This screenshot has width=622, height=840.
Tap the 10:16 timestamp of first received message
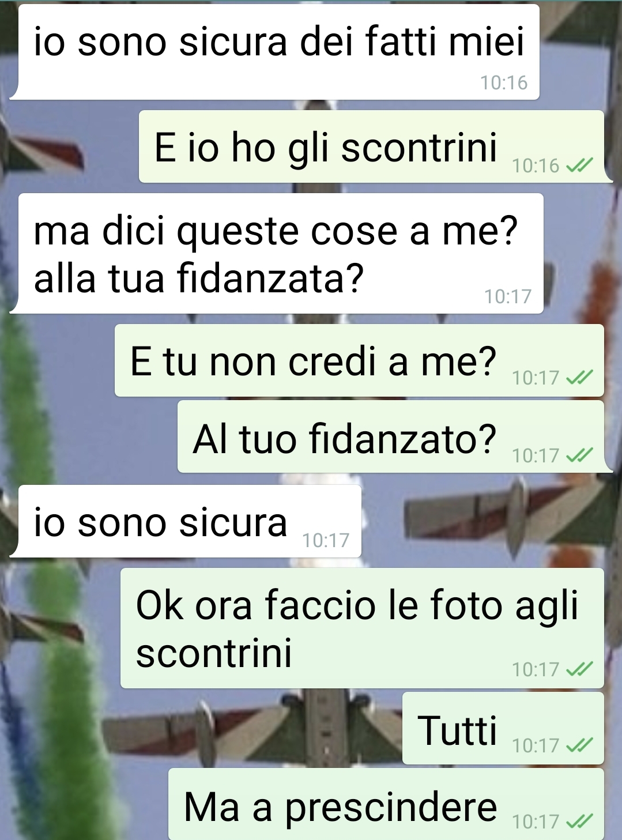tap(504, 83)
